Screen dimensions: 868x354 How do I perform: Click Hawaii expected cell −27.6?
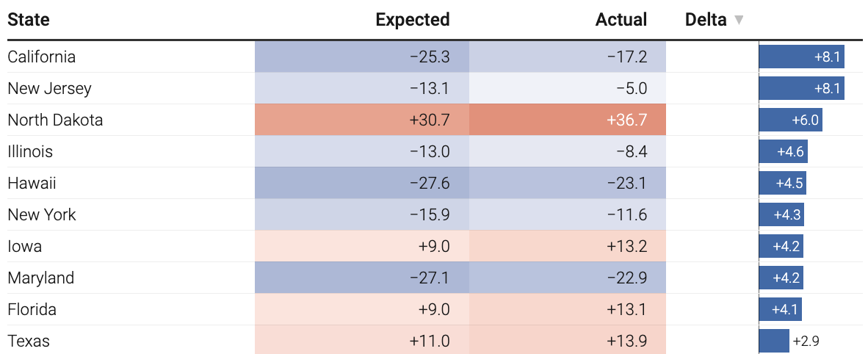(362, 184)
